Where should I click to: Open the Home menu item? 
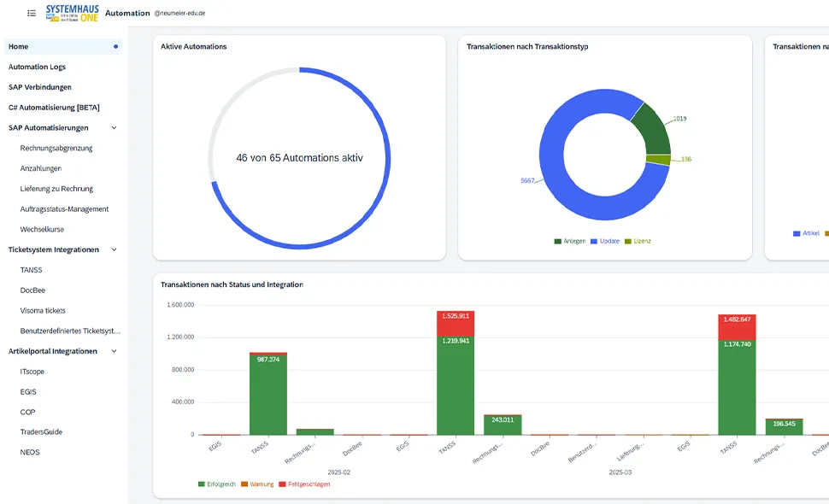coord(63,46)
